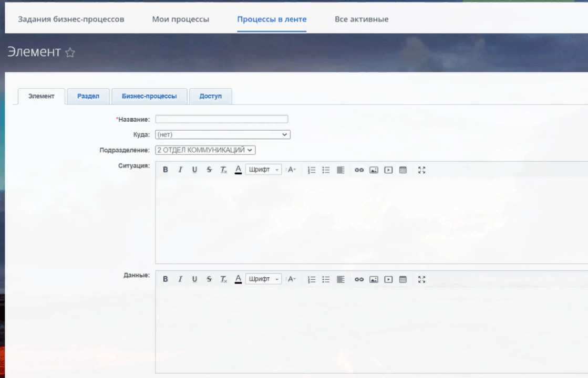Insert bulleted list in Данные editor
588x378 pixels.
[x=326, y=279]
